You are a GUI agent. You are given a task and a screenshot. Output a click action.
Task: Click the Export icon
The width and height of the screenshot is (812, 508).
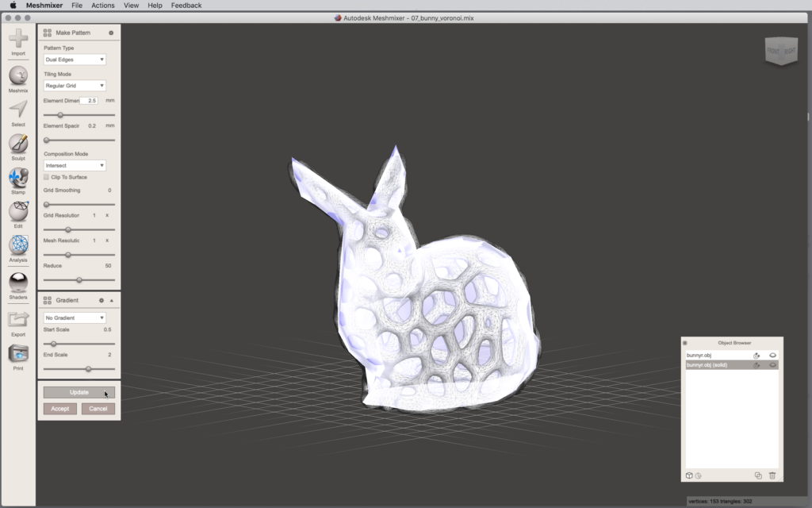click(x=18, y=320)
